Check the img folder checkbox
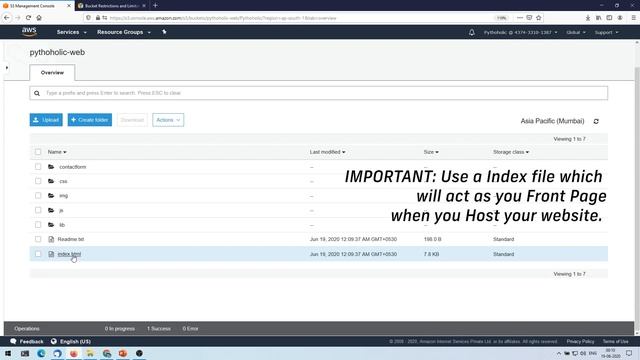This screenshot has width=640, height=360. point(38,196)
